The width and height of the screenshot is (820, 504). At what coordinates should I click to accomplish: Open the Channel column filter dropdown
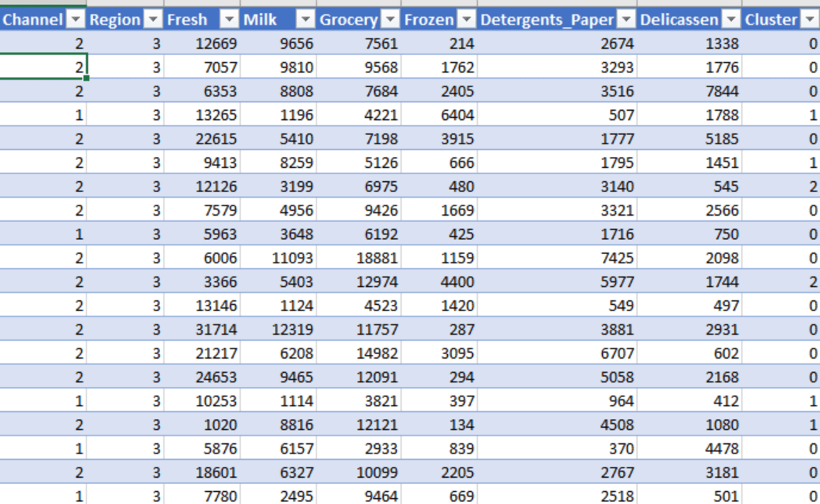coord(76,20)
